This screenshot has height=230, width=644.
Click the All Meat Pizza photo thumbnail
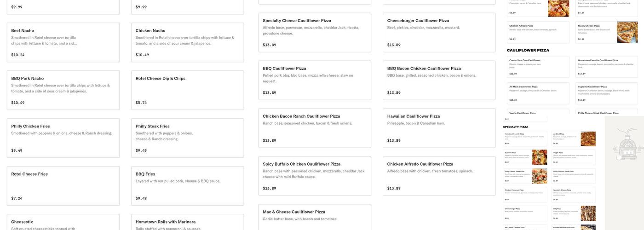(588, 138)
